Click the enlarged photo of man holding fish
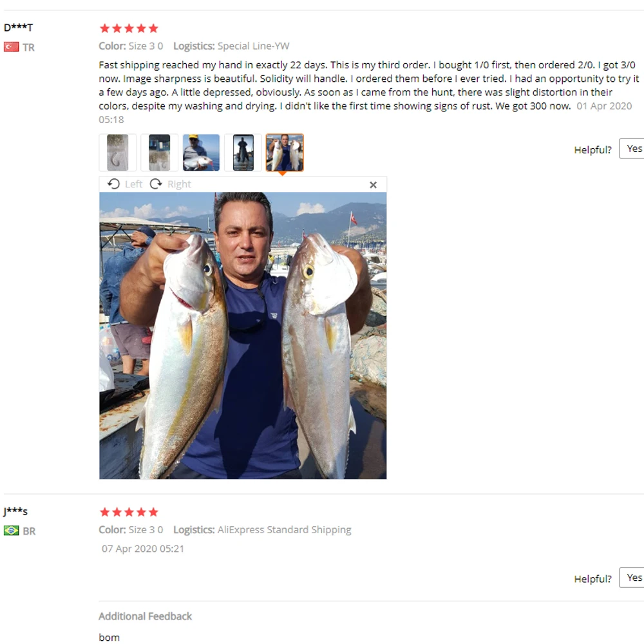Screen dimensions: 644x644 click(x=243, y=336)
